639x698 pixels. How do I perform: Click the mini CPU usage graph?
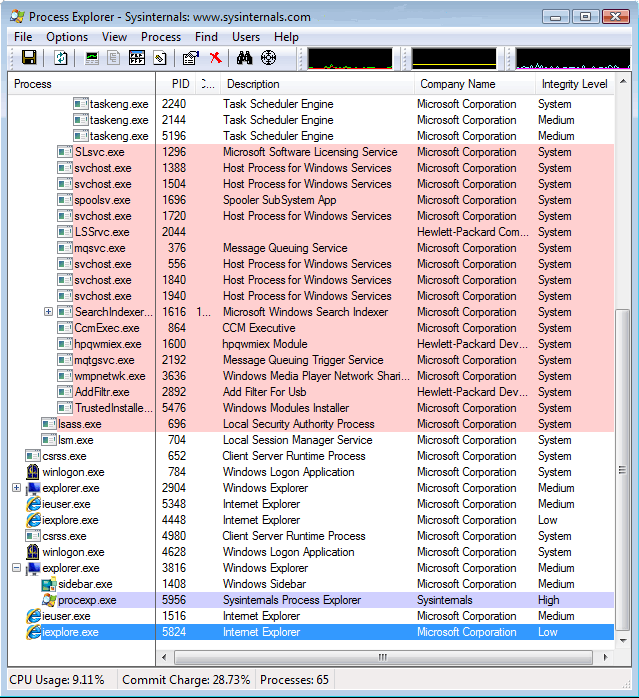click(350, 59)
